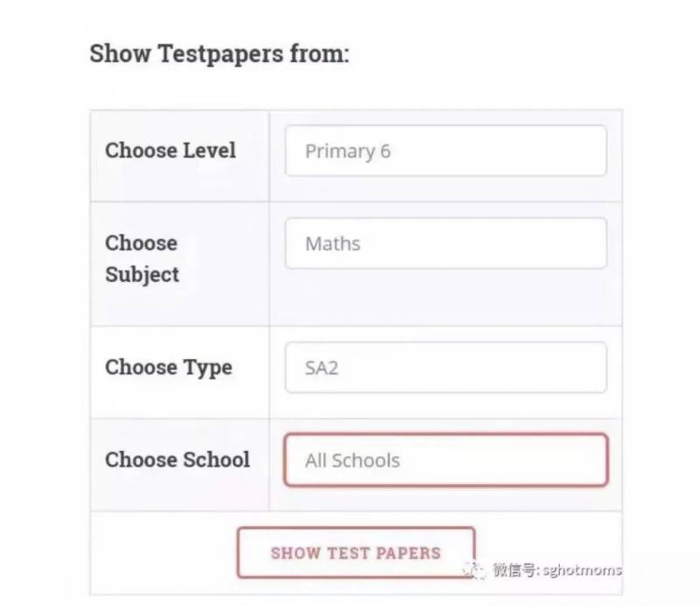Expand the Choose Type combo box
The width and height of the screenshot is (700, 606).
[445, 368]
